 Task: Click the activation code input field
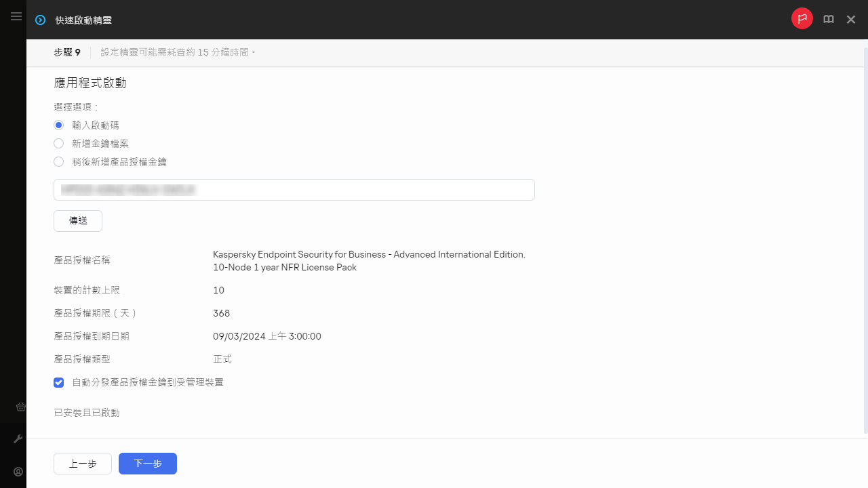pos(294,190)
